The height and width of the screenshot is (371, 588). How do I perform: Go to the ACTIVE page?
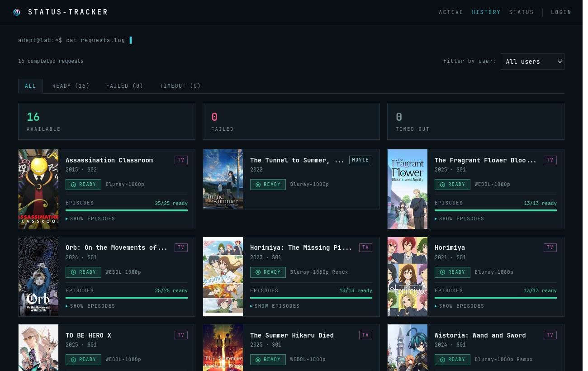point(451,12)
